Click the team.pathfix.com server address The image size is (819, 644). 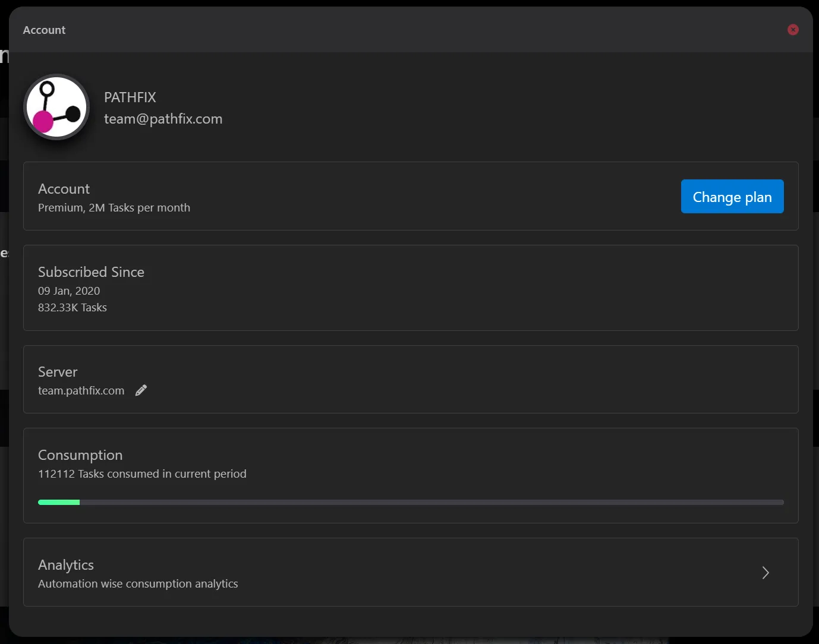81,391
